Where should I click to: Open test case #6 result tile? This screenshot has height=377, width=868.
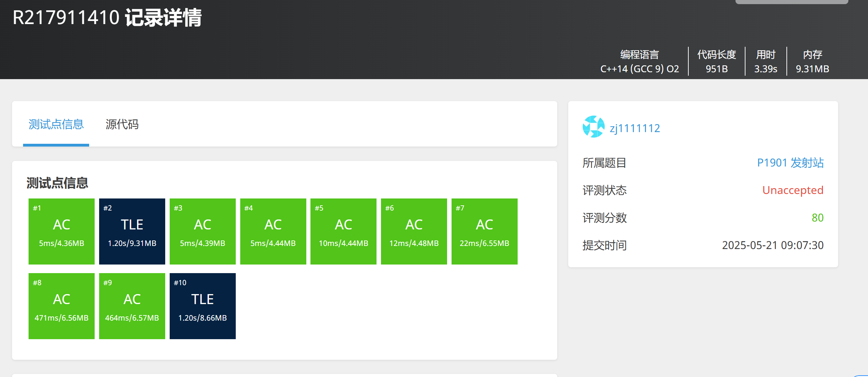pos(414,231)
